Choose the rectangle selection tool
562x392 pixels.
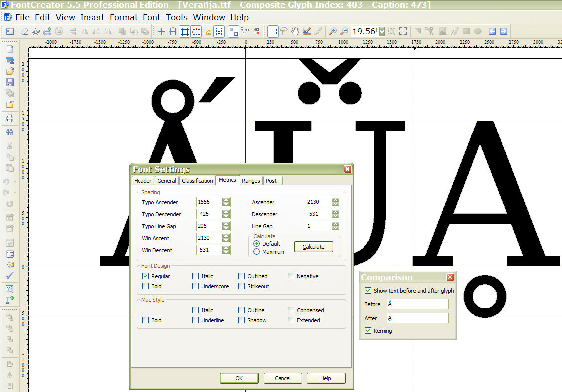[x=273, y=31]
